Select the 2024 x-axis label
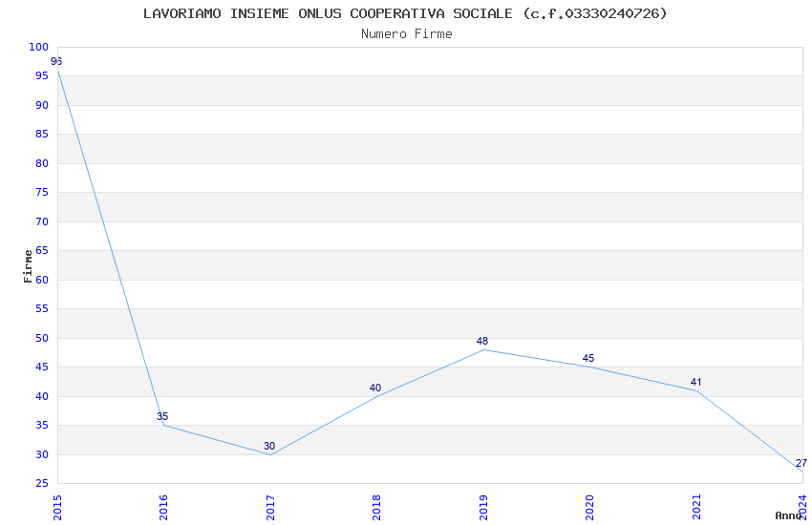Screen dimensions: 812x525 coord(802,508)
